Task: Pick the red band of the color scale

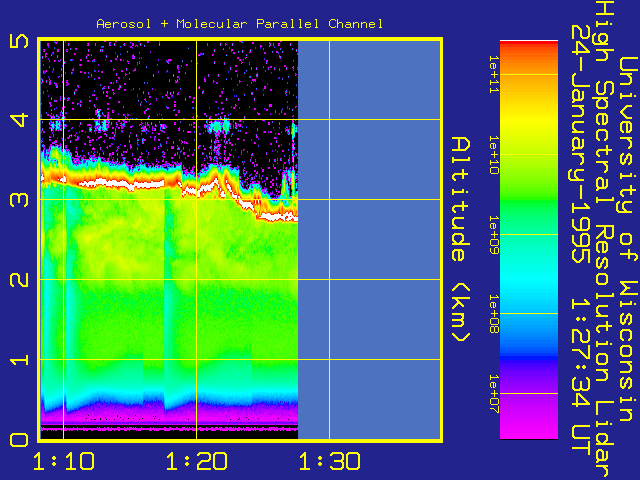Action: 529,46
